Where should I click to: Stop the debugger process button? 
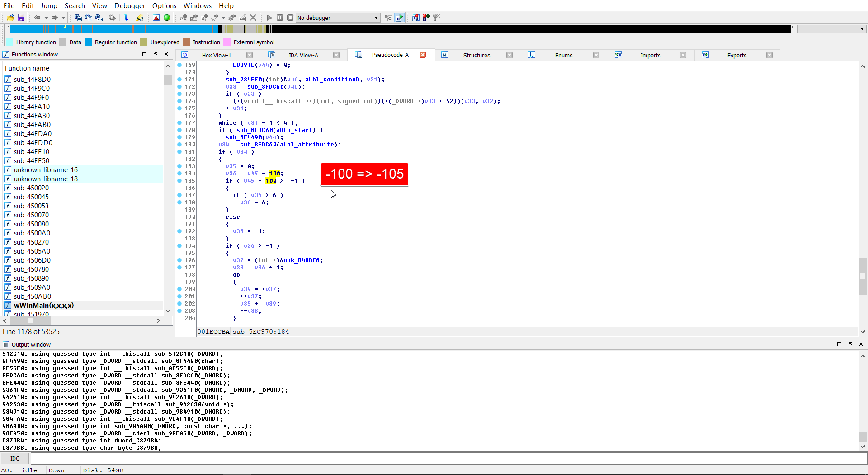tap(290, 18)
